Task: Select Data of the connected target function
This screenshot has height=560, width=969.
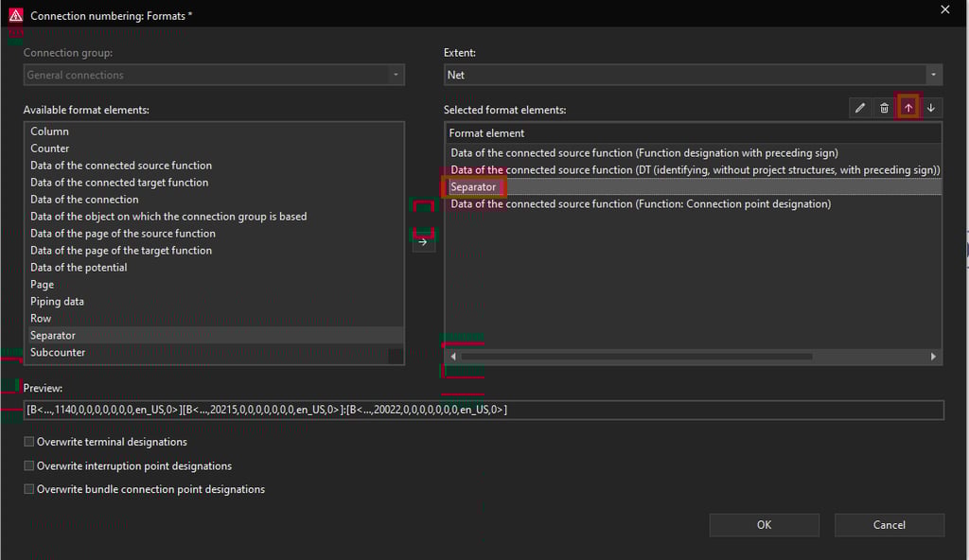Action: [x=214, y=183]
